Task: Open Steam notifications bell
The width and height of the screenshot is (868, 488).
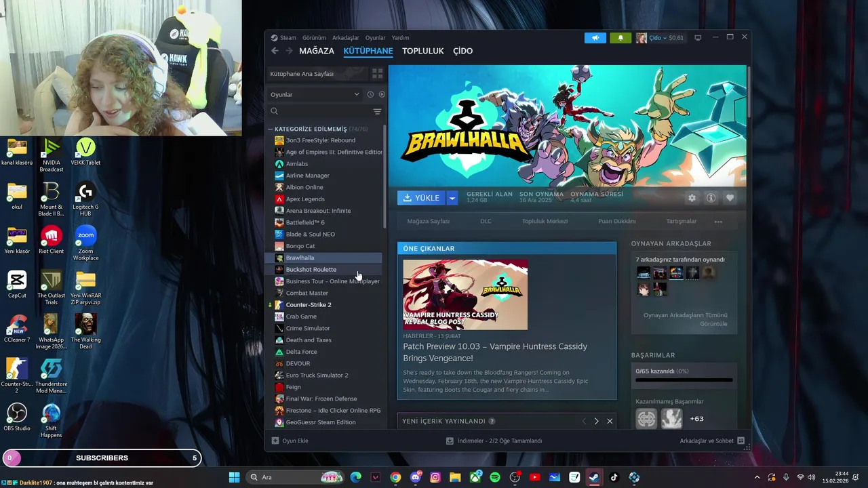Action: (620, 38)
